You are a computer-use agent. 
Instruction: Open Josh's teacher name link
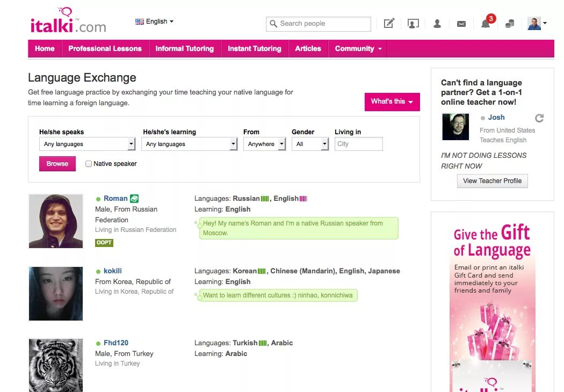click(496, 117)
